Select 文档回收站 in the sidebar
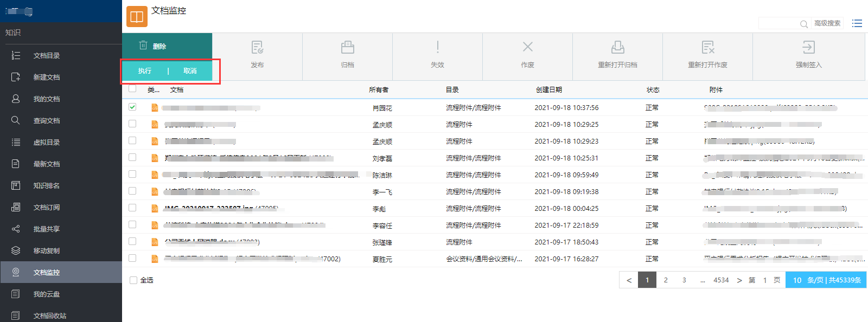The image size is (868, 322). point(49,315)
